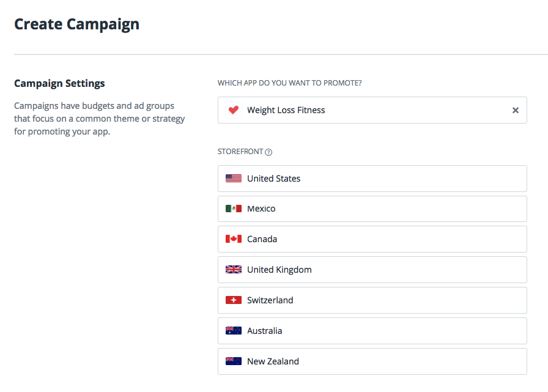548x392 pixels.
Task: Click the Switzerland flag icon
Action: coord(233,300)
